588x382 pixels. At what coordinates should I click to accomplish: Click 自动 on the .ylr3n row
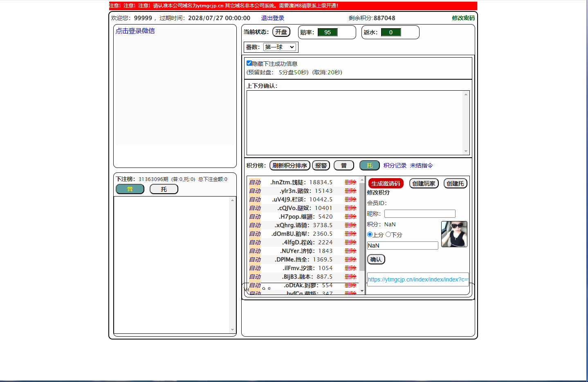tap(255, 191)
